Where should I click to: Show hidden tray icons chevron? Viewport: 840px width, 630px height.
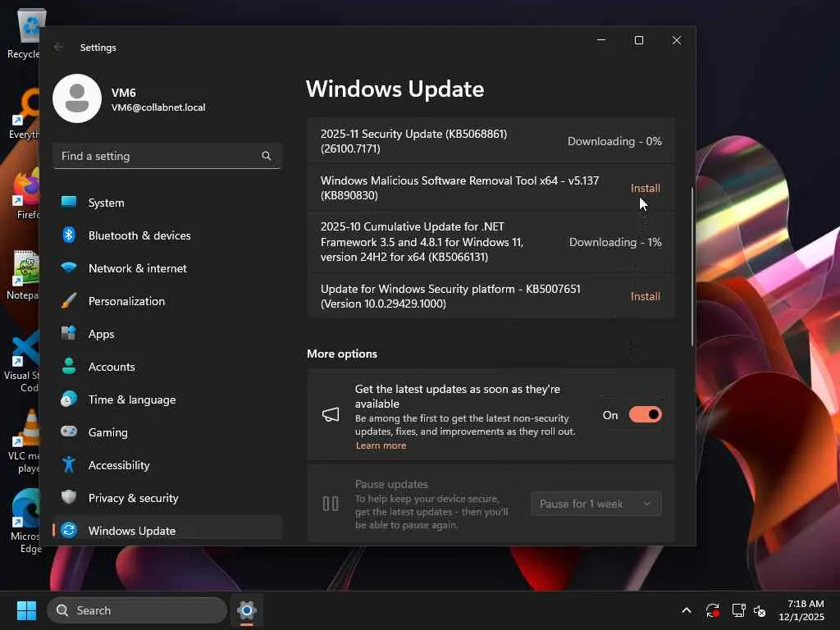[x=687, y=610]
